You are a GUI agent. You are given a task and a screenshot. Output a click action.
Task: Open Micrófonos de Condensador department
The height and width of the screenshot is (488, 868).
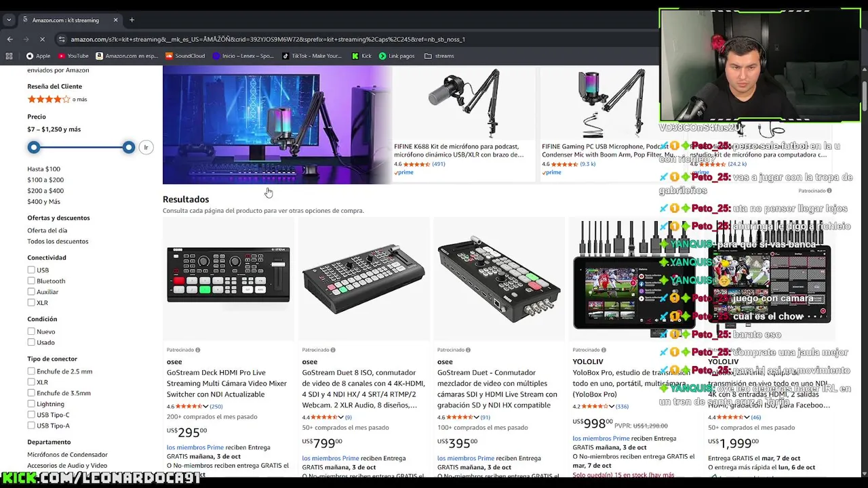(x=67, y=455)
